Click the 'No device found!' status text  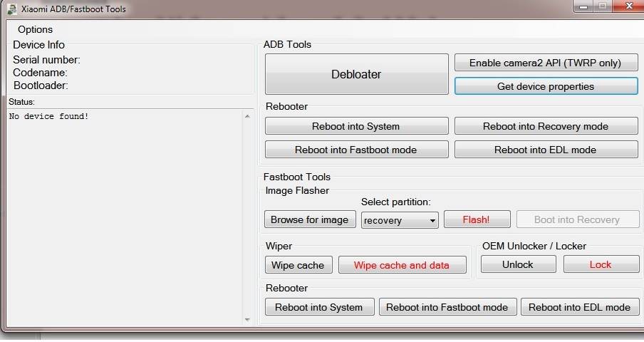pos(49,116)
